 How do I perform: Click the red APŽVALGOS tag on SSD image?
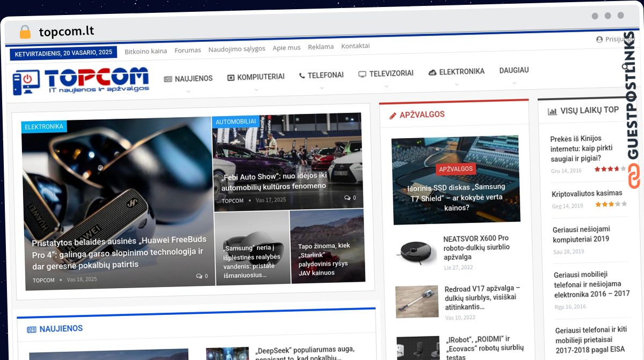456,169
